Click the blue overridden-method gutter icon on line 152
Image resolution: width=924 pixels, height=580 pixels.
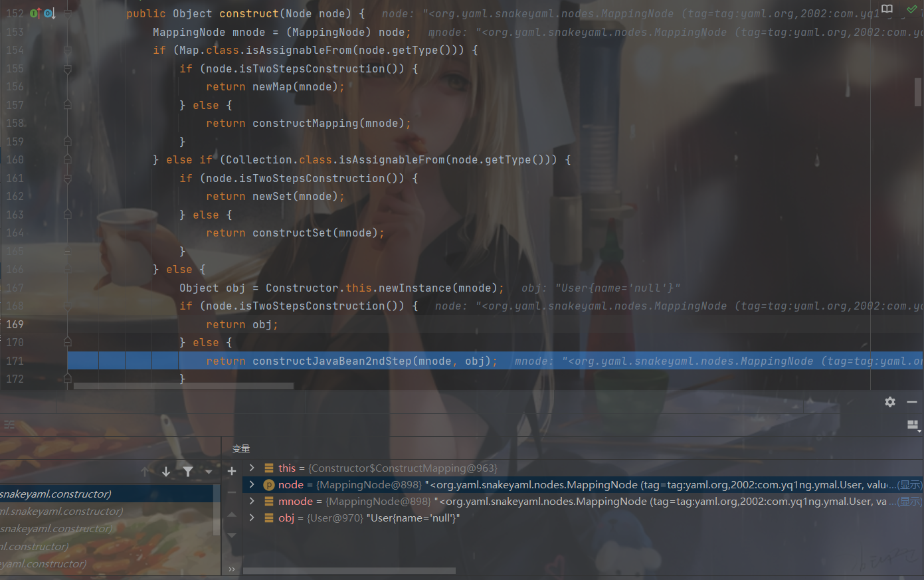(x=48, y=13)
